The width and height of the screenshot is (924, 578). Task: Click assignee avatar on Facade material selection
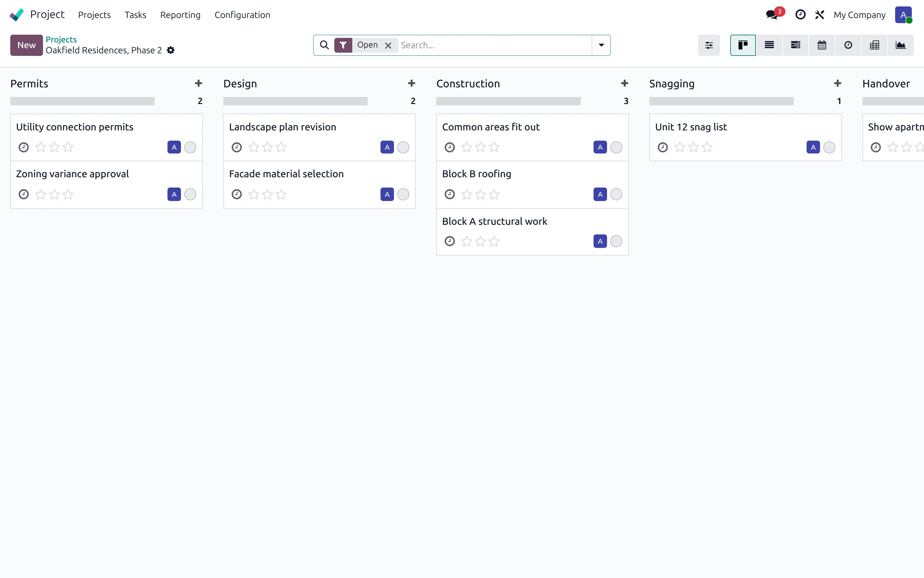tap(387, 194)
